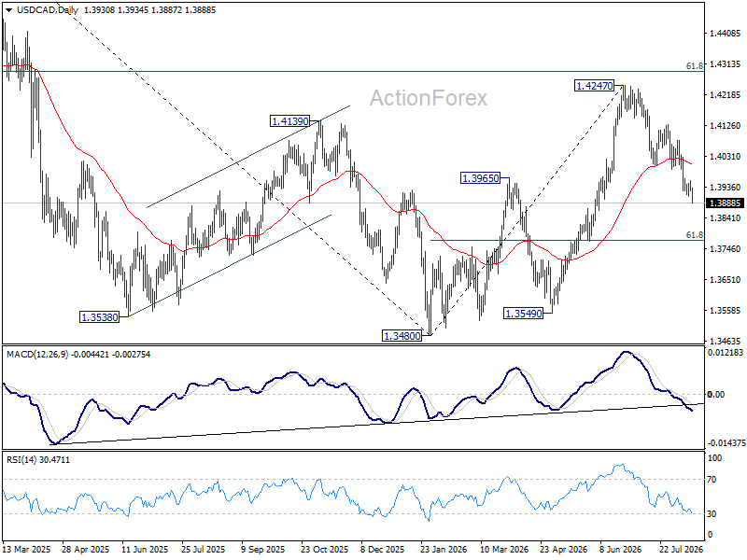Screen dimensions: 747x560
Task: Select the 1.34800 low label
Action: (x=402, y=336)
